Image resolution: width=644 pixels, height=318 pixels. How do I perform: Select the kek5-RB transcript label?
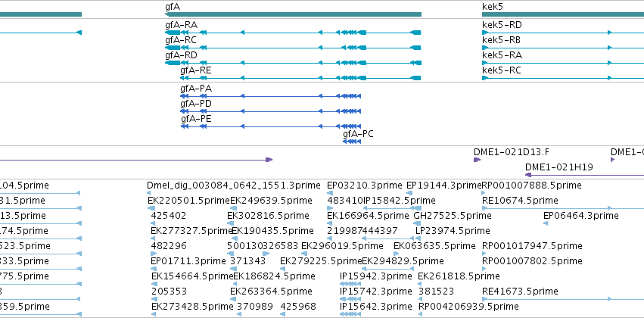502,40
